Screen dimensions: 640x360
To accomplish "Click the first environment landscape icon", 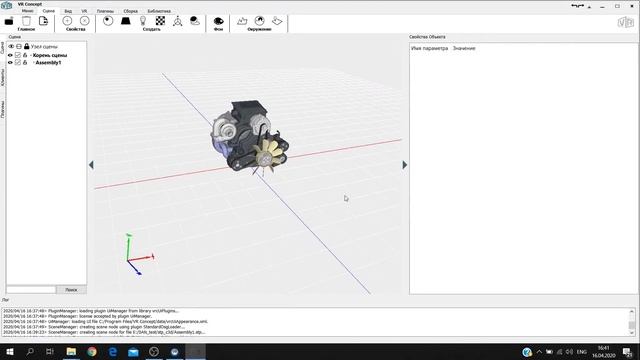I will (242, 21).
